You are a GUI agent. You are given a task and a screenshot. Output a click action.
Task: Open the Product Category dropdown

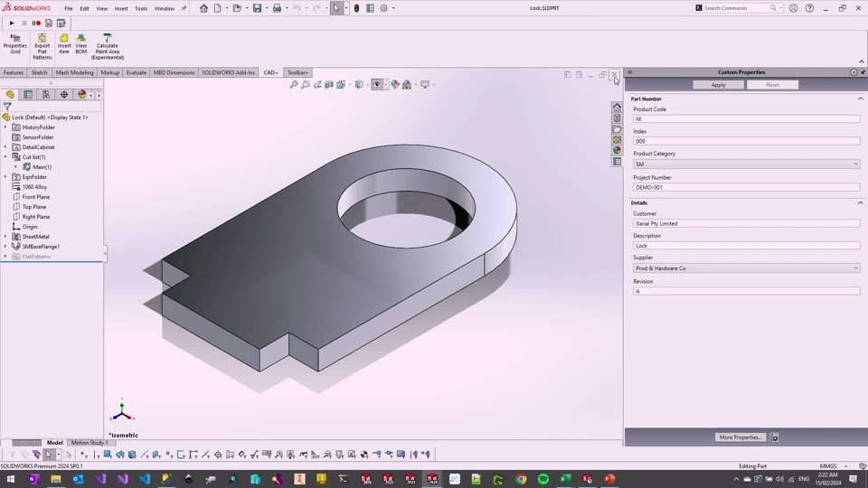click(x=855, y=164)
